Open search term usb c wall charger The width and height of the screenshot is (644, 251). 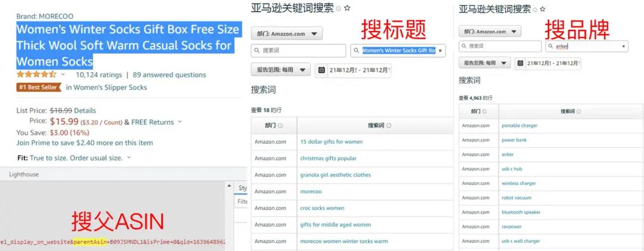pyautogui.click(x=521, y=241)
